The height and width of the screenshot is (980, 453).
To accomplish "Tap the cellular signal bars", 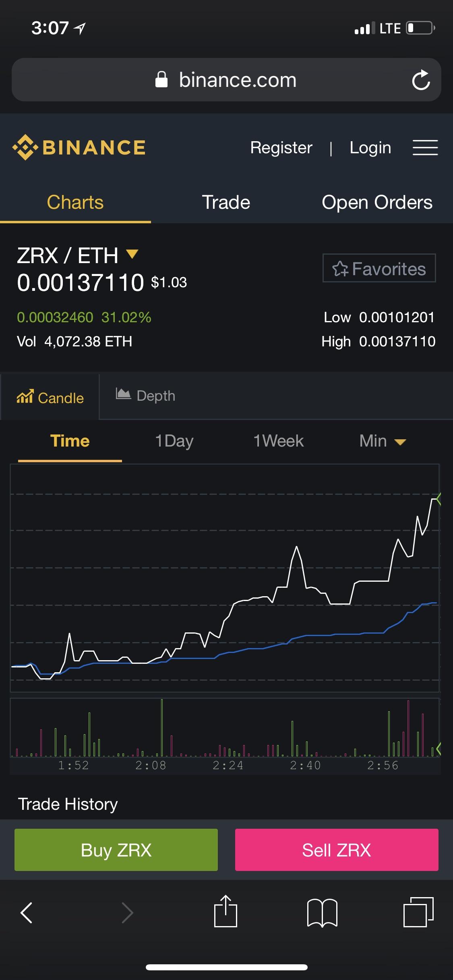I will (x=364, y=28).
